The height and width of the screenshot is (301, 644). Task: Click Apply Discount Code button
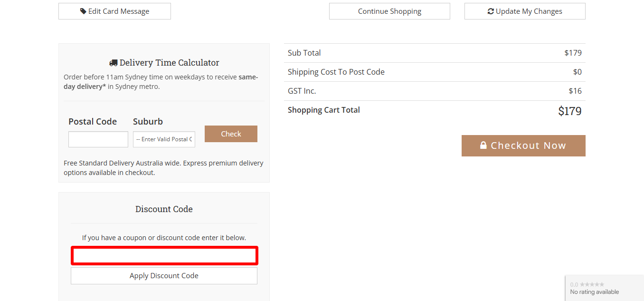(164, 276)
